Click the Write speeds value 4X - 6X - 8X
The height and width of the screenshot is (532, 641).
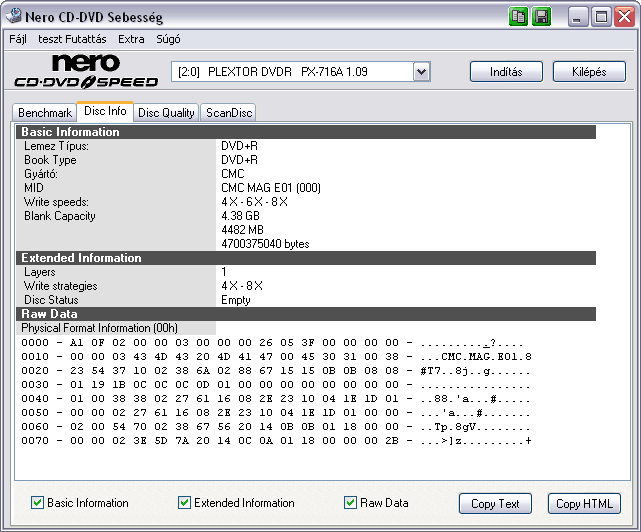pos(254,202)
